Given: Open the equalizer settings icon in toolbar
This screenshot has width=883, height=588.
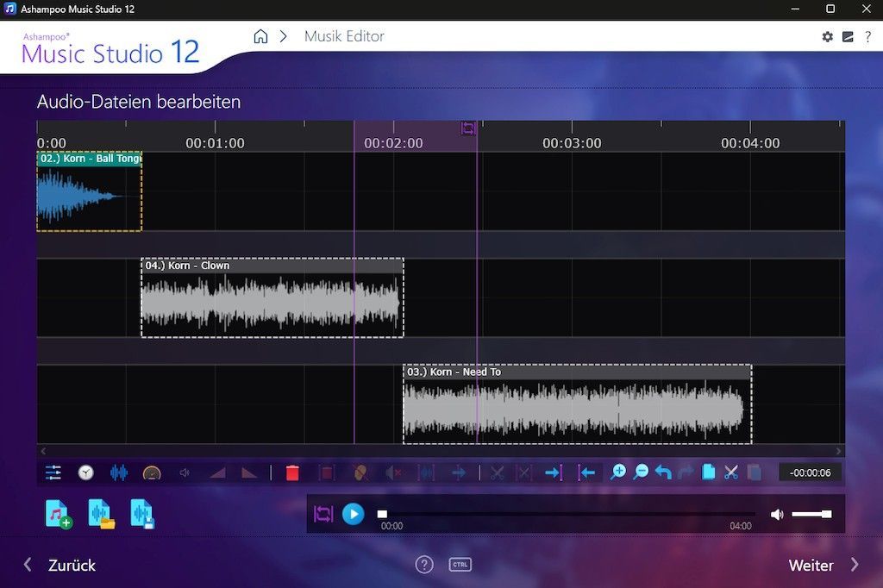Looking at the screenshot, I should point(53,472).
